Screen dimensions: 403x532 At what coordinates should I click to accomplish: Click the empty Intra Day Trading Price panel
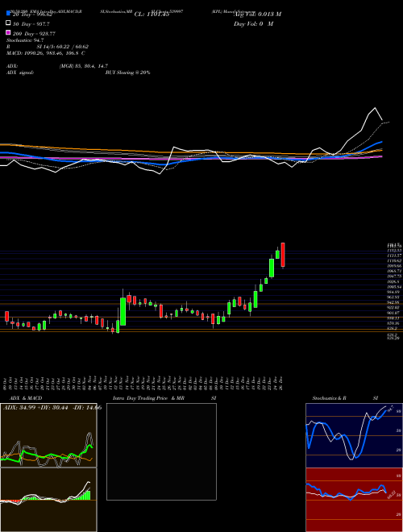tap(161, 451)
